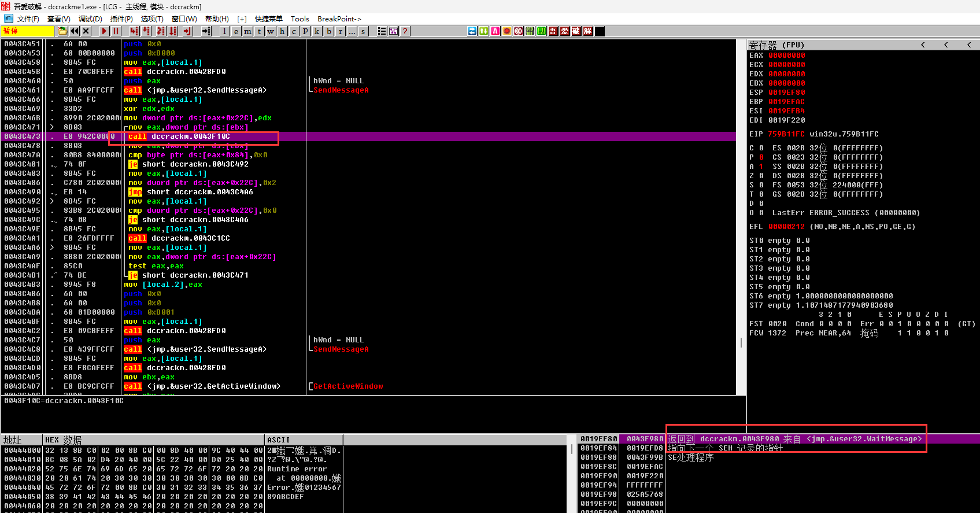Open appearance options purple grid icon
980x513 pixels.
pos(393,31)
